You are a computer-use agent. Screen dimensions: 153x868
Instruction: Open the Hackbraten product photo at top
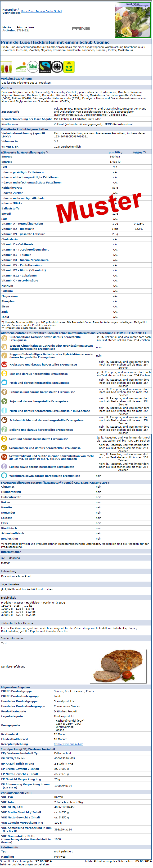click(x=132, y=20)
